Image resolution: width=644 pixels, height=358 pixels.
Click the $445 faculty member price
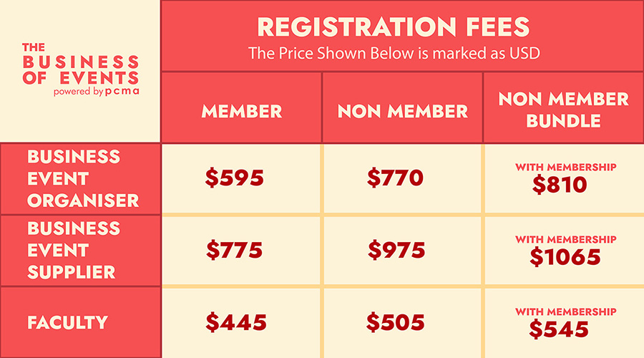click(x=235, y=323)
